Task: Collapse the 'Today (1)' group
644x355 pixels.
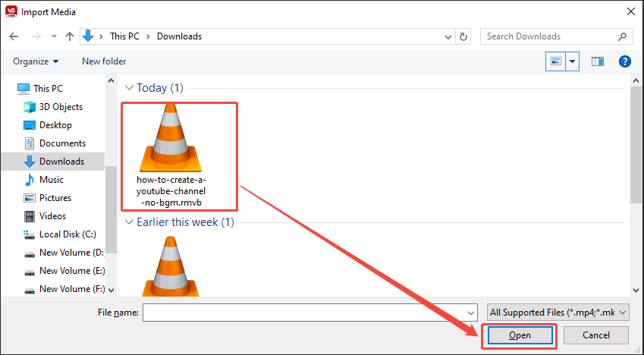Action: click(129, 88)
